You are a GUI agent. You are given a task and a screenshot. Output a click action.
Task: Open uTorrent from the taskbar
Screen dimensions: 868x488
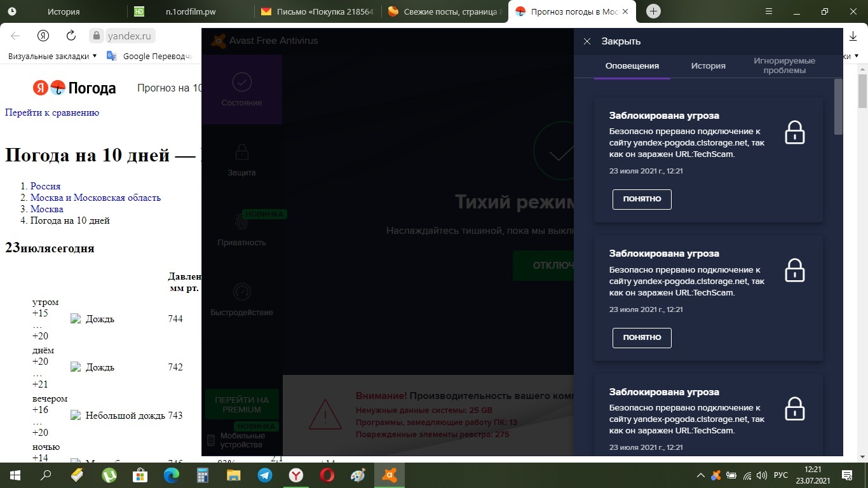(x=109, y=475)
